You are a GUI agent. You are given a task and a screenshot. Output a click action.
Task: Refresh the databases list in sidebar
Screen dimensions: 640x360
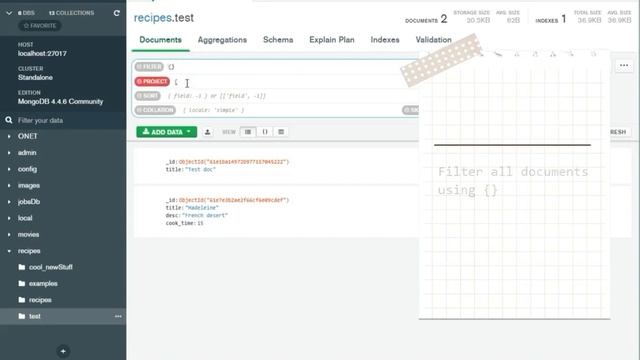(x=117, y=13)
